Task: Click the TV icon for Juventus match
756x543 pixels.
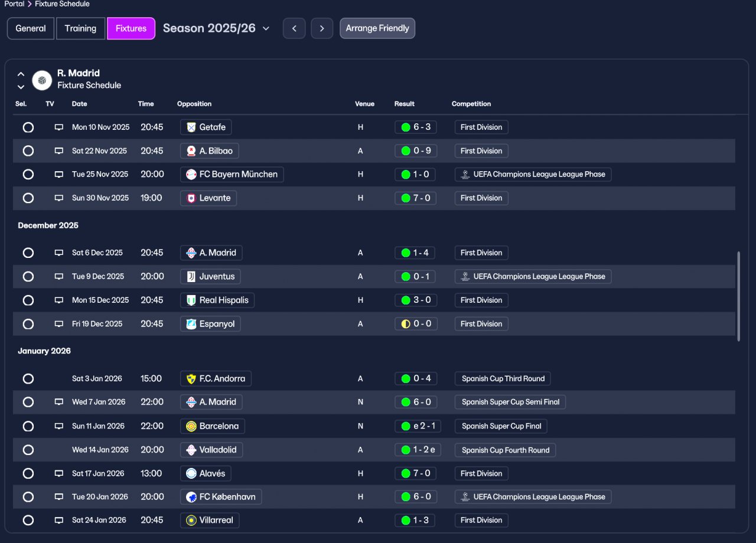Action: point(59,276)
